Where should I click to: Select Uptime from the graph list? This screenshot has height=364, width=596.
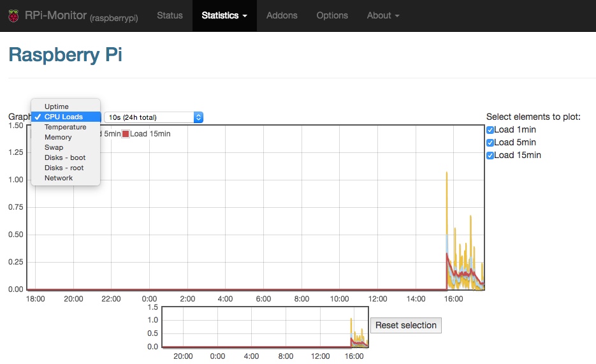point(57,106)
